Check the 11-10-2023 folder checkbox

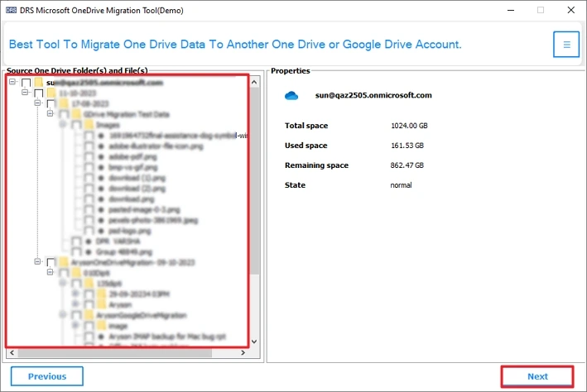39,93
